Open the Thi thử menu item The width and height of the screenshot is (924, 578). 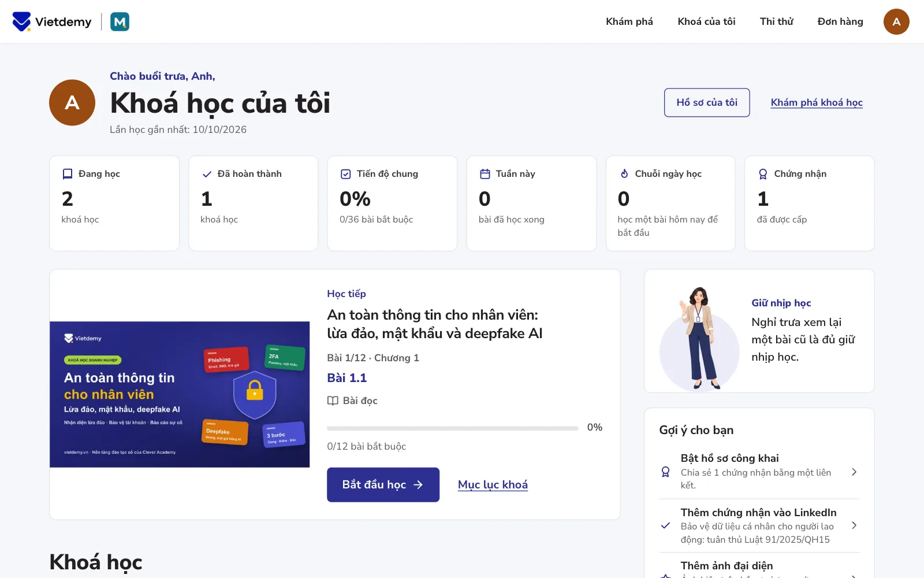pos(776,22)
